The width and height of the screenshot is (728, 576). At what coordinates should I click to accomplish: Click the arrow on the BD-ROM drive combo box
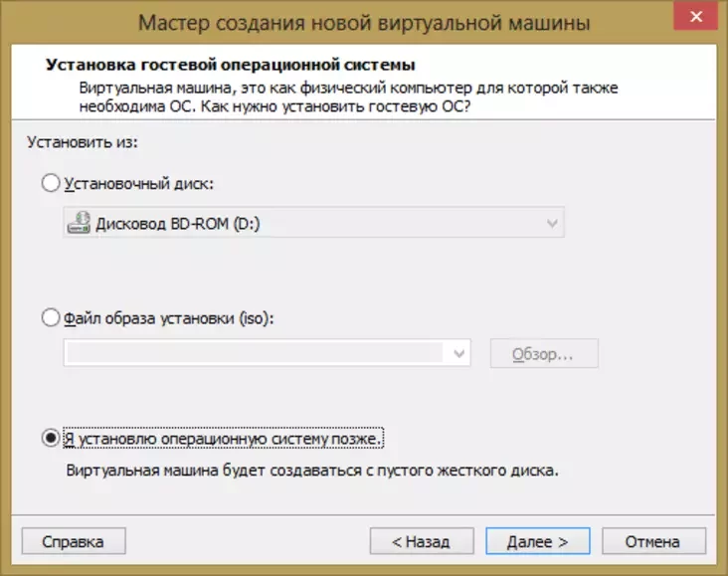click(552, 224)
